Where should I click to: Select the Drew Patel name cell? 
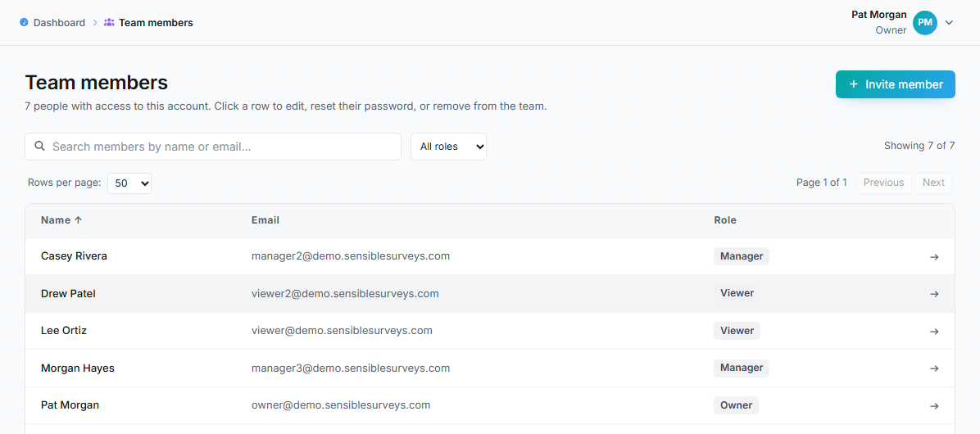click(x=68, y=293)
